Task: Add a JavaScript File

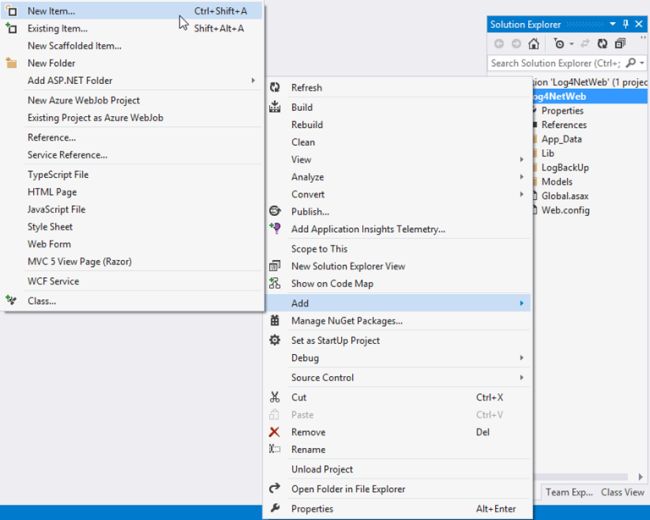Action: click(133, 209)
